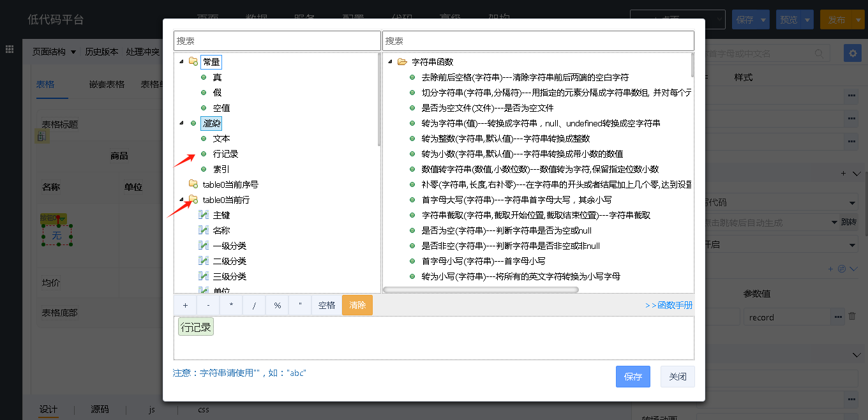Click the field icon next to 二级分类
This screenshot has height=420, width=868.
tap(204, 261)
